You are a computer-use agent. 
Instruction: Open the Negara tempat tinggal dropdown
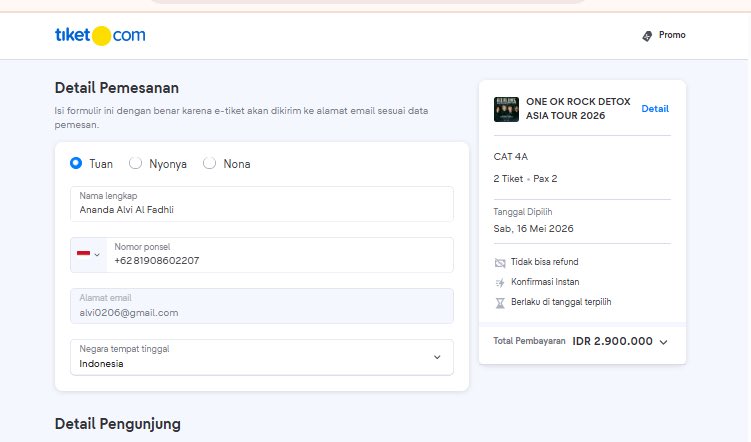coord(262,357)
